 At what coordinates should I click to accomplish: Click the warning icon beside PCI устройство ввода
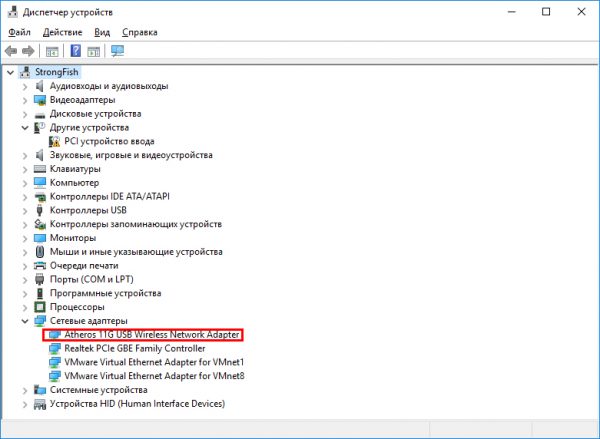pyautogui.click(x=54, y=142)
